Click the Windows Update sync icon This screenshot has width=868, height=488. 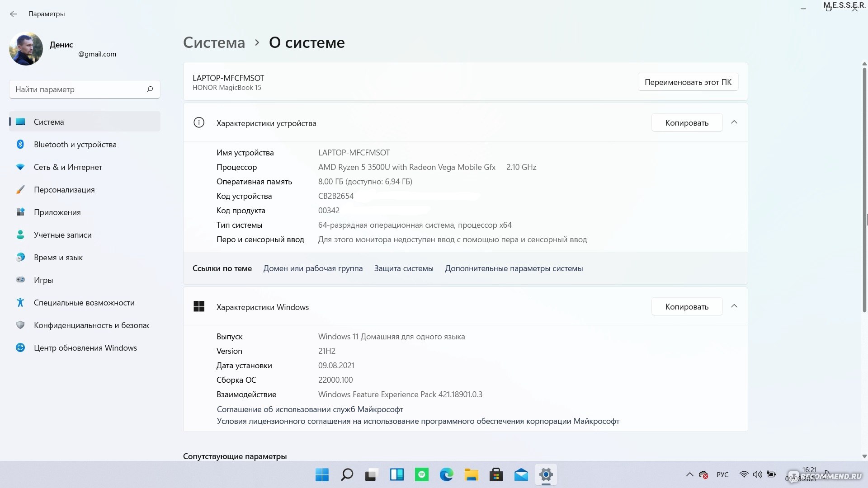point(20,347)
